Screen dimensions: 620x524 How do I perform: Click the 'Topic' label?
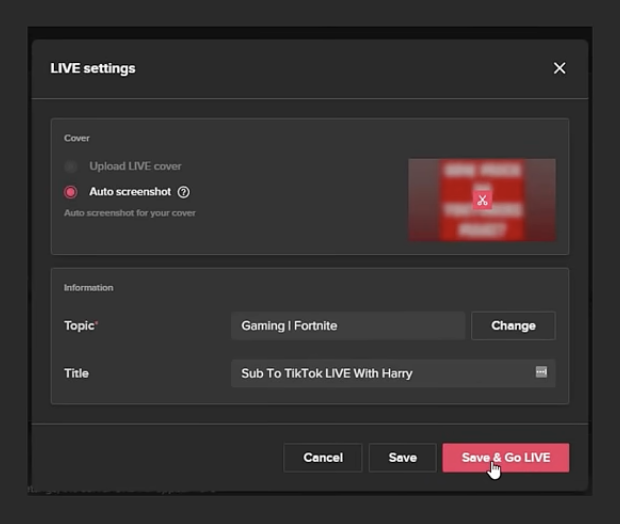[80, 325]
